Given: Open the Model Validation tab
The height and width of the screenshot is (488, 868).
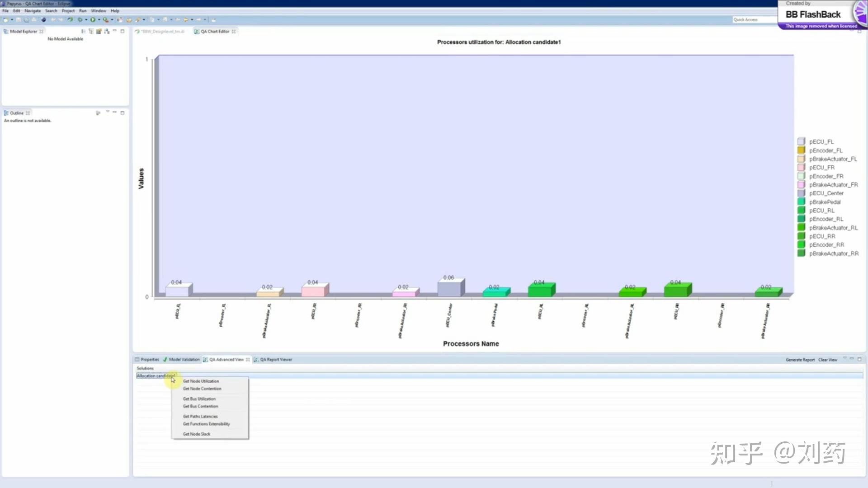Looking at the screenshot, I should pyautogui.click(x=184, y=360).
